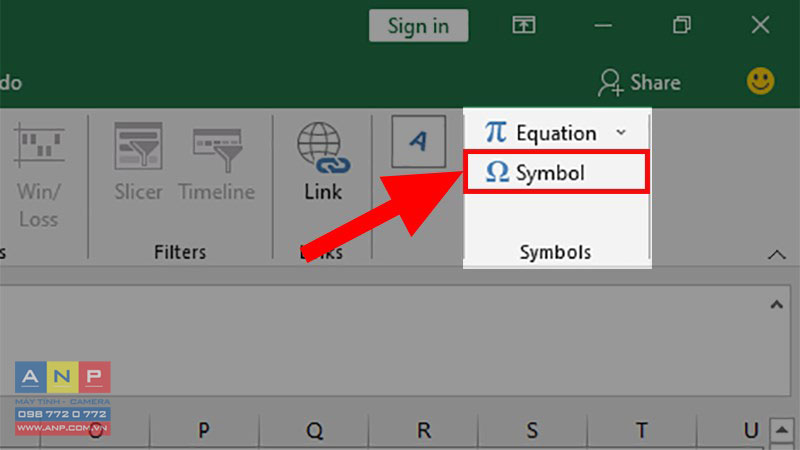
Task: Click the Sign in button
Action: (x=418, y=26)
